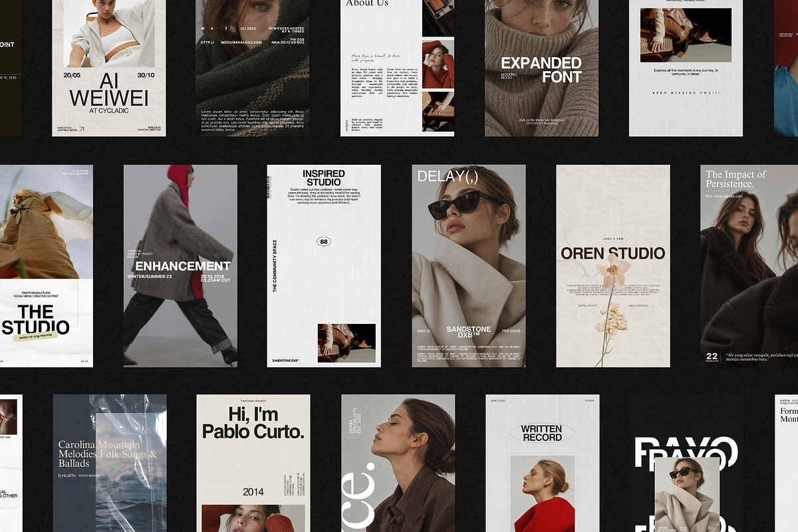
Task: Click SANDSTONE DXB on the INSPIRED STUDIO poster
Action: click(286, 360)
